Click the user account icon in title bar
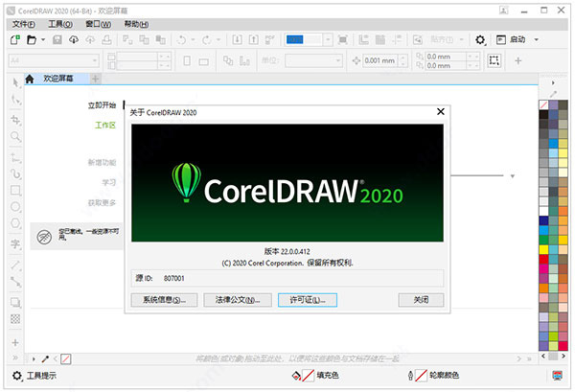This screenshot has height=392, width=575. point(504,11)
